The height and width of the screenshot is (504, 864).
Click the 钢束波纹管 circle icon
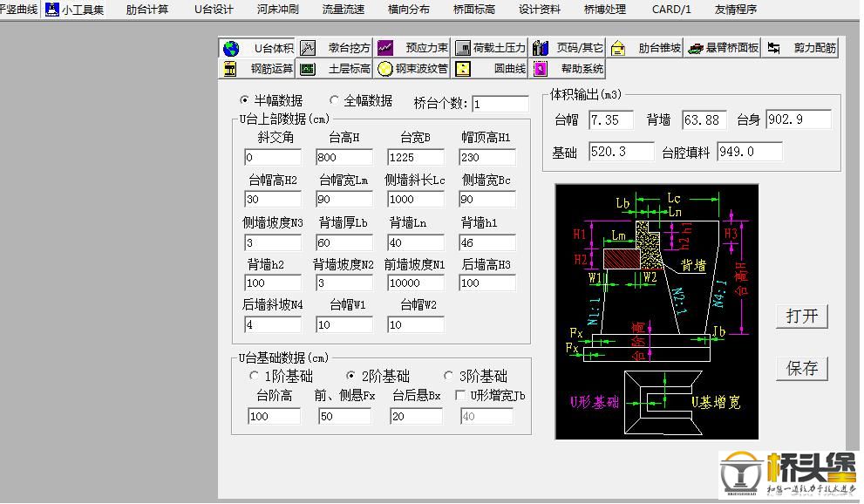pos(385,69)
